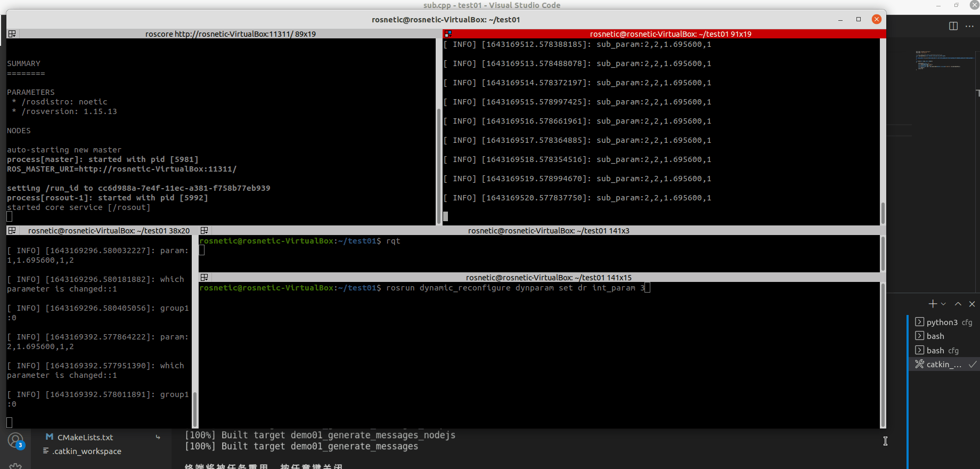Open the group icon in the test01 141x3 pane title

[204, 231]
